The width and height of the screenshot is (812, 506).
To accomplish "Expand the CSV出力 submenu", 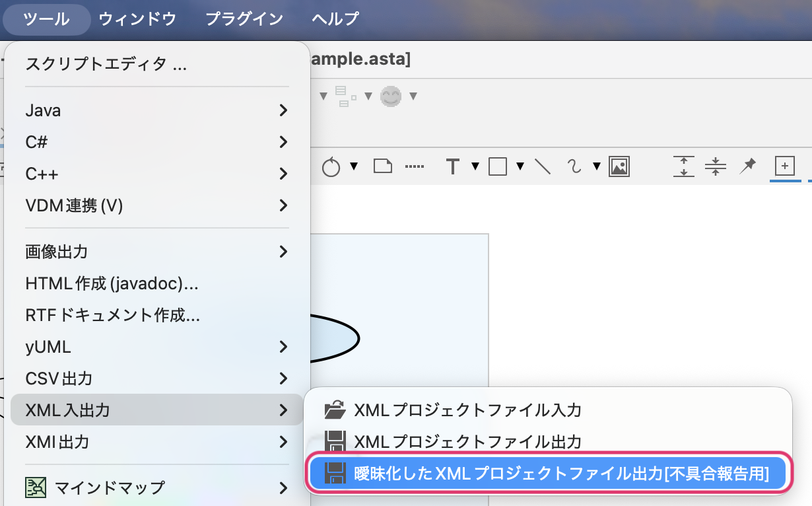I will 157,379.
